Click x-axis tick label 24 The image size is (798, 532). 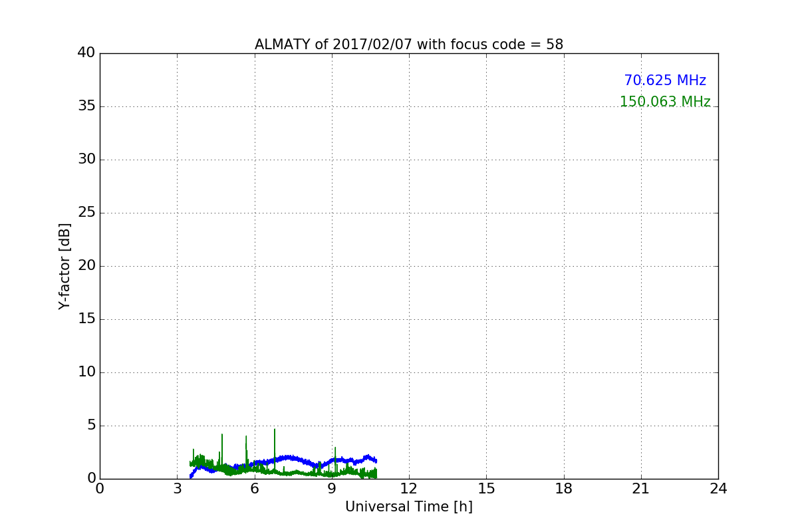pyautogui.click(x=718, y=488)
